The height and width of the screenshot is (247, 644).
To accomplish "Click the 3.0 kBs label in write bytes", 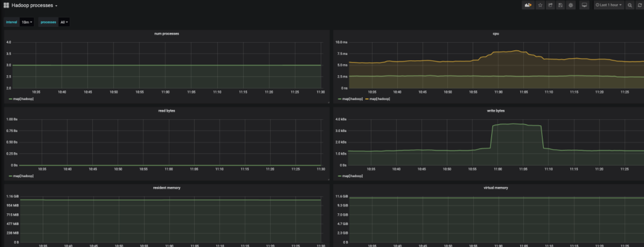I will 341,131.
